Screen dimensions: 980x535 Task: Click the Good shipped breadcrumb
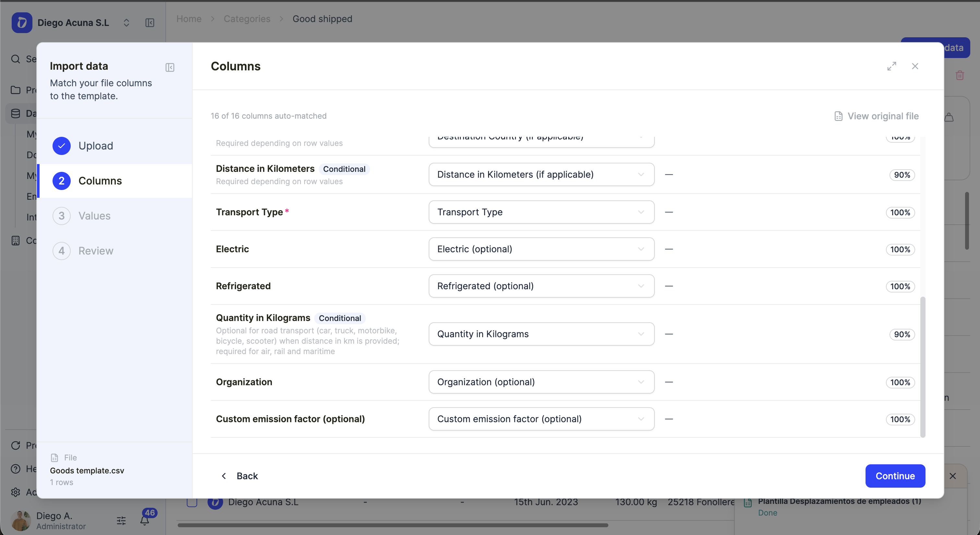(322, 19)
